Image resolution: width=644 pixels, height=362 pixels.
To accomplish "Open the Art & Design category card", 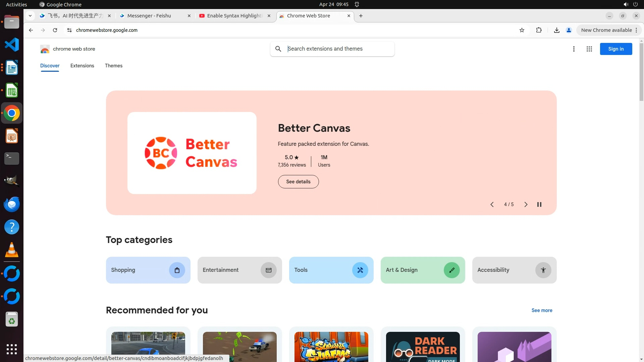I will [422, 270].
